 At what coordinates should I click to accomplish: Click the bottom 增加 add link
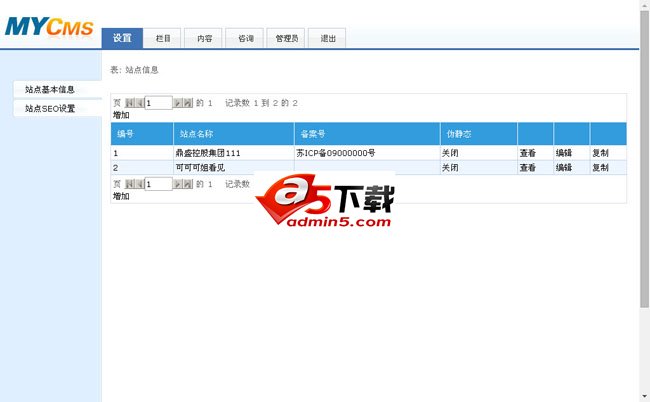121,196
